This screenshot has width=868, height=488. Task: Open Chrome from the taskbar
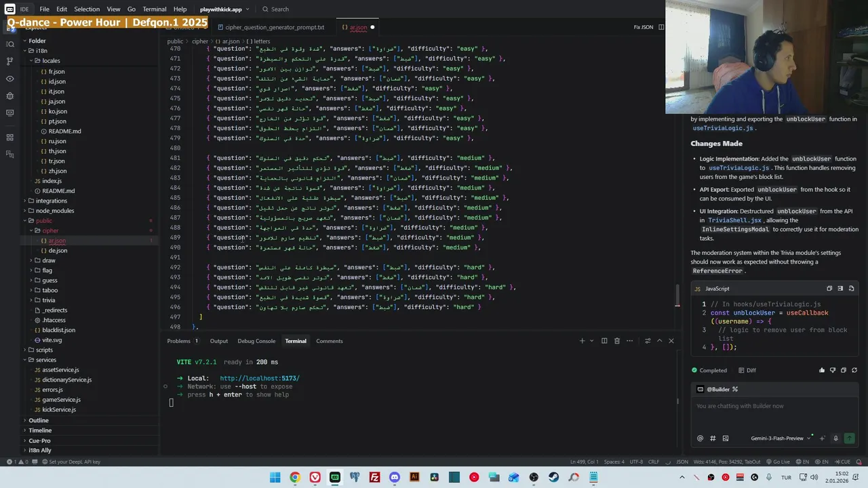pos(295,477)
